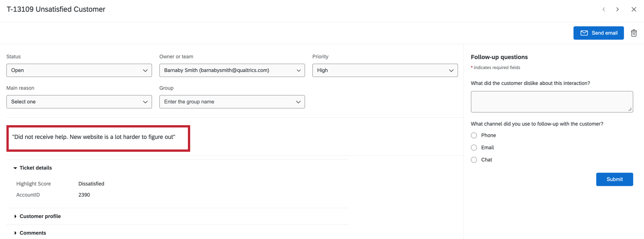Go to the previous ticket arrow

point(604,9)
